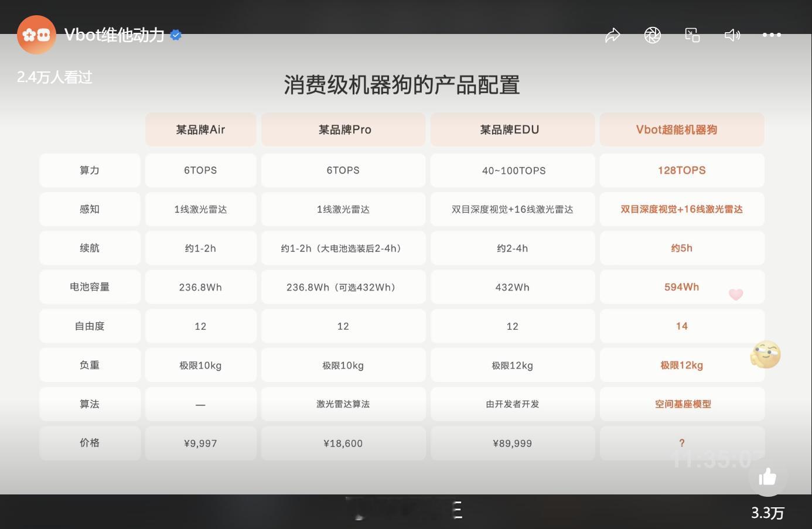The image size is (812, 529).
Task: Click the 236.8Wh（可选432Wh）cell
Action: 343,287
